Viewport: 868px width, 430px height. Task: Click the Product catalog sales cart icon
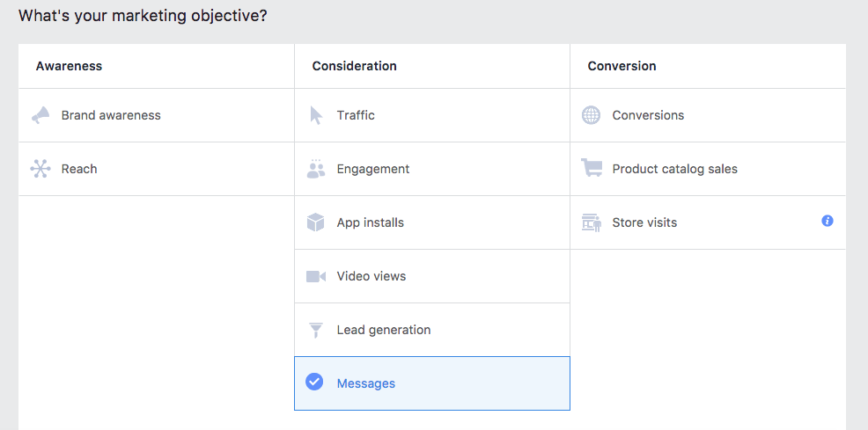point(591,169)
